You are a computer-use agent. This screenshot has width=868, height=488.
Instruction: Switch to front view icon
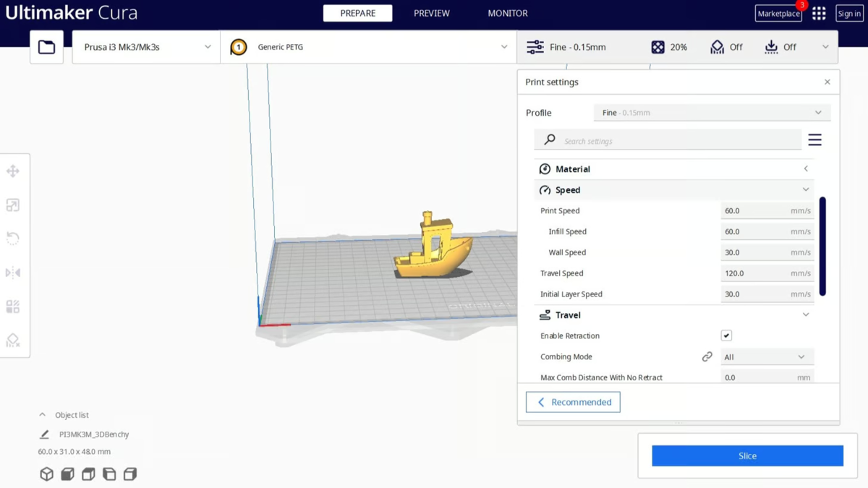point(67,474)
